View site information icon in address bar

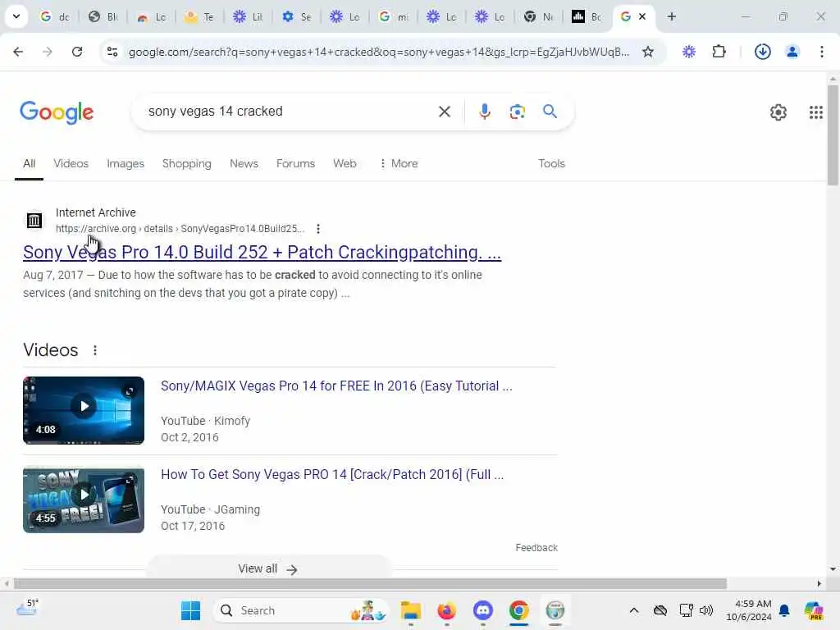click(112, 52)
